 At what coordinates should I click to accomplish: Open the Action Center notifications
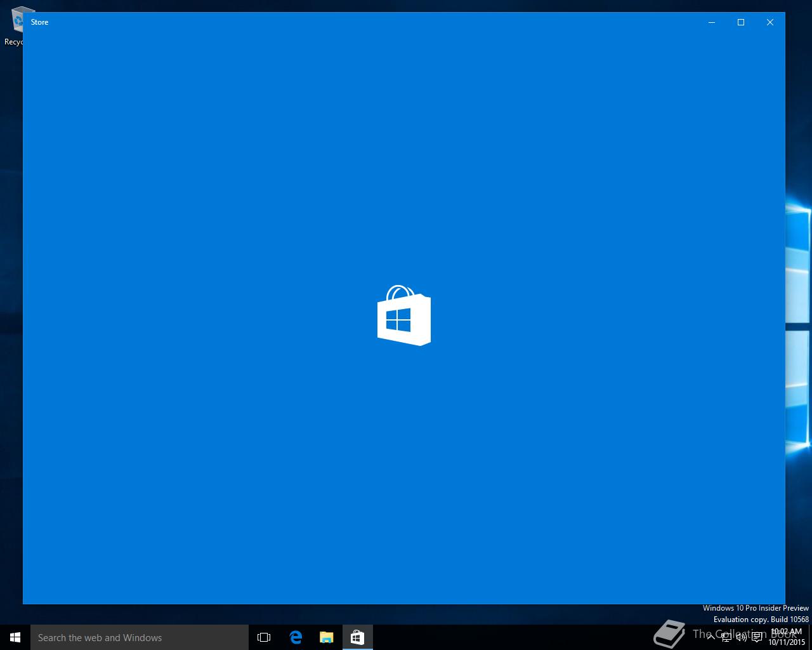coord(757,637)
